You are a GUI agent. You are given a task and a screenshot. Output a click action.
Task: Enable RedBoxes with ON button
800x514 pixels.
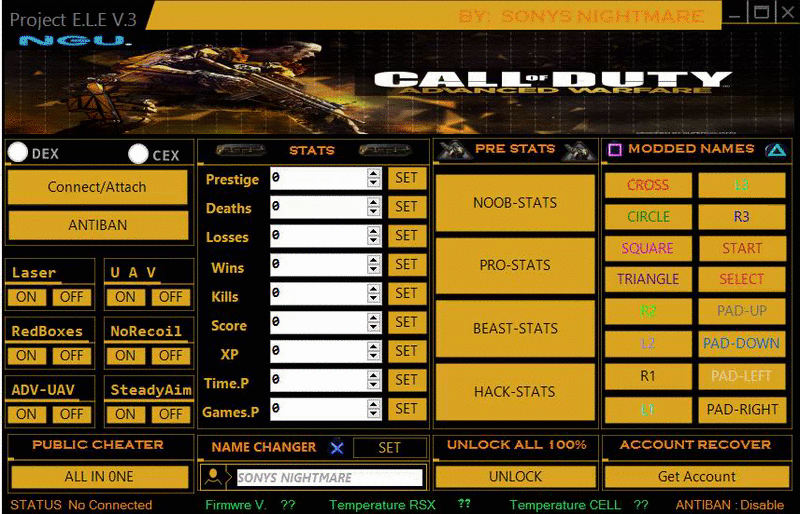click(27, 356)
